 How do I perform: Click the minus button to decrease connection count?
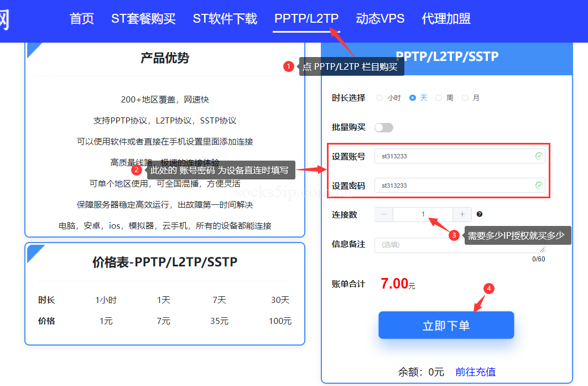[383, 214]
